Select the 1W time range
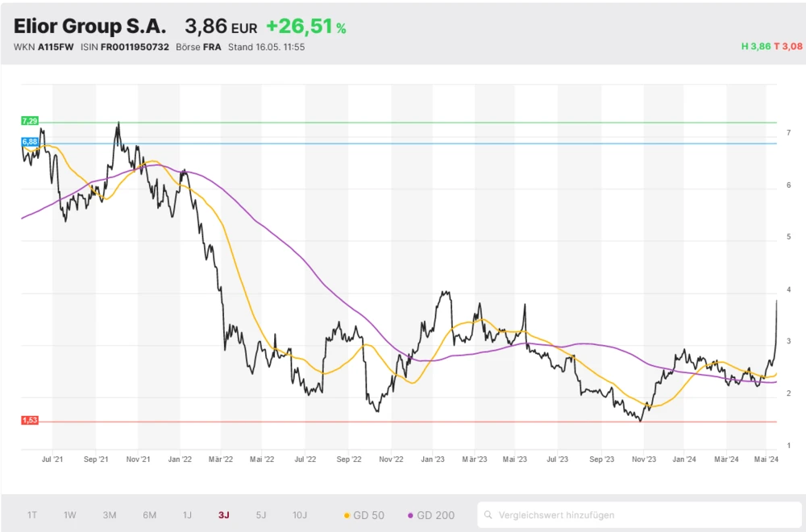The width and height of the screenshot is (806, 532). point(70,514)
